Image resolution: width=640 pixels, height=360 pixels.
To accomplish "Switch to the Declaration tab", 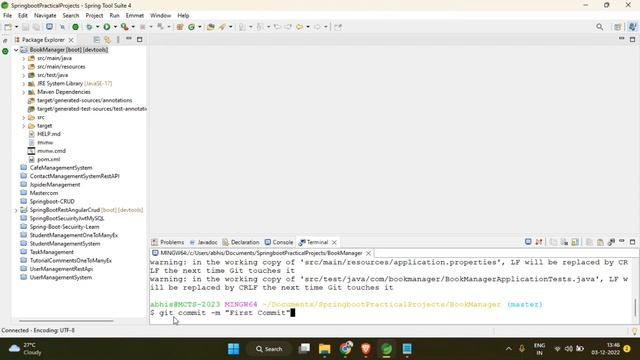I will tap(241, 242).
